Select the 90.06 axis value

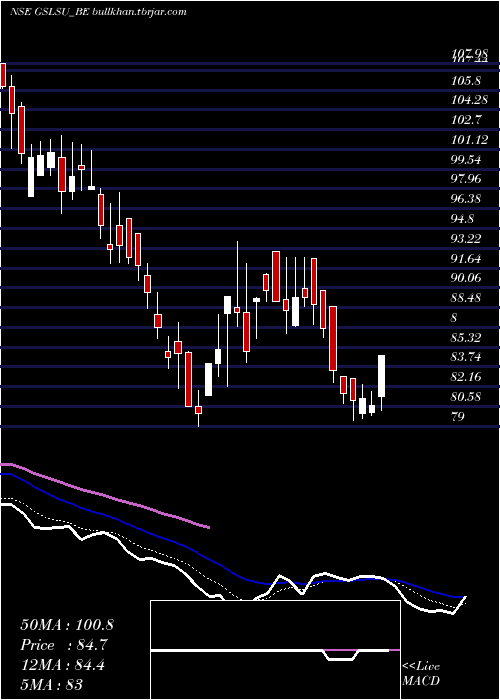468,278
